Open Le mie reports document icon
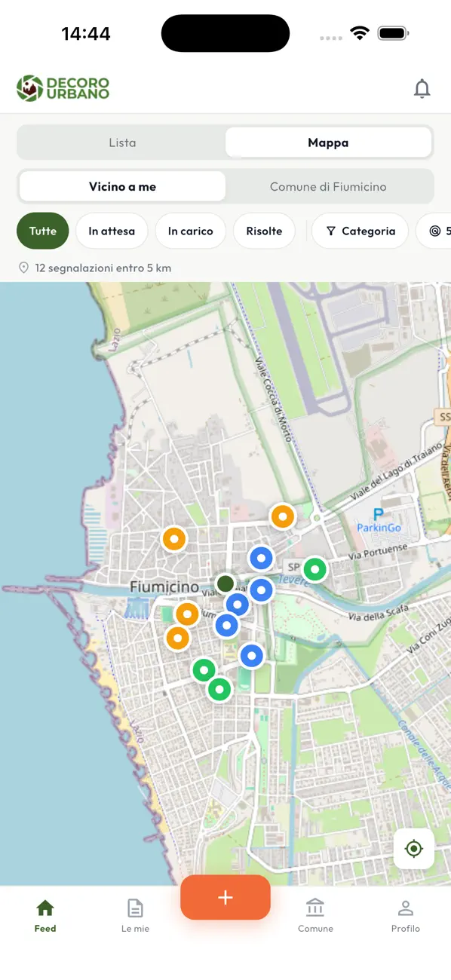The image size is (451, 980). pos(135,908)
